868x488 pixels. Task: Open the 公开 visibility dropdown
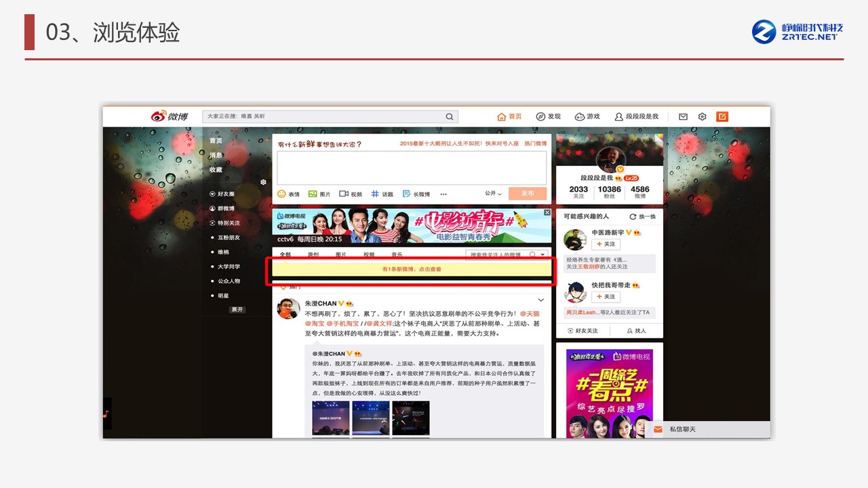pyautogui.click(x=493, y=194)
